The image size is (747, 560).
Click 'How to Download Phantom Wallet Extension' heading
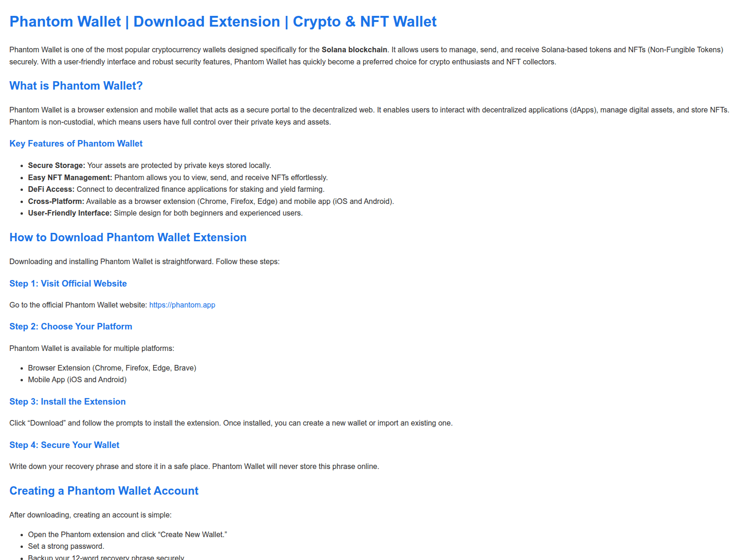click(128, 238)
